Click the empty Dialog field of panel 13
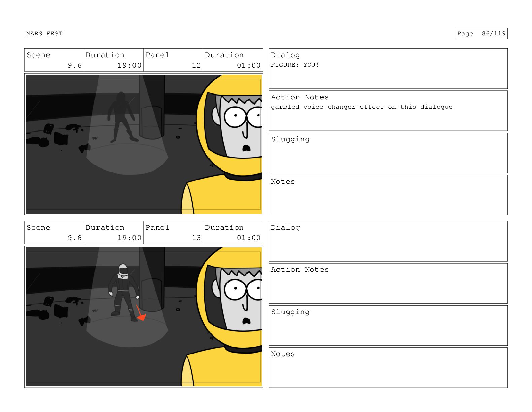This screenshot has height=412, width=532. 388,241
